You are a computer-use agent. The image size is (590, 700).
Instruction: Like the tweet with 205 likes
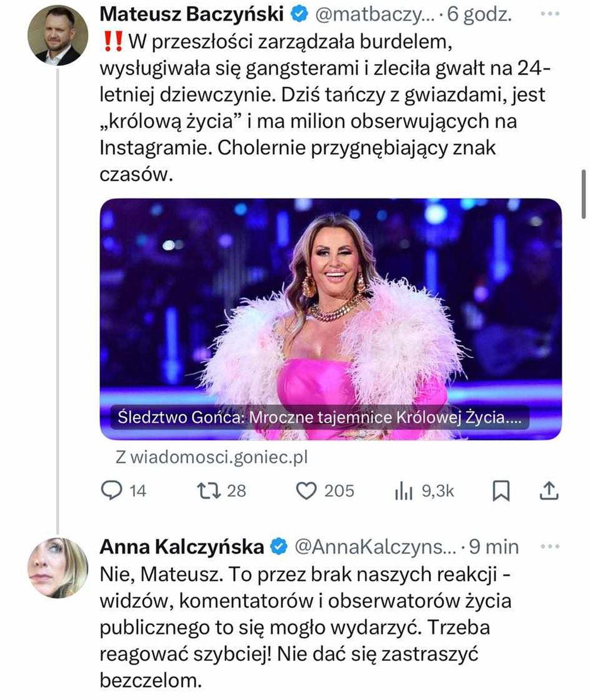[306, 490]
